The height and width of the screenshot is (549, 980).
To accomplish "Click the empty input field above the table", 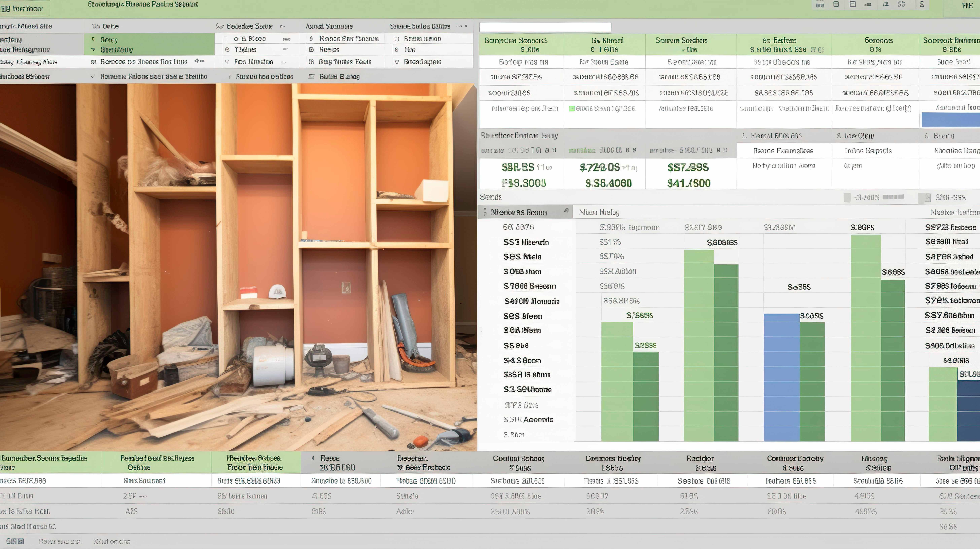I will point(545,27).
